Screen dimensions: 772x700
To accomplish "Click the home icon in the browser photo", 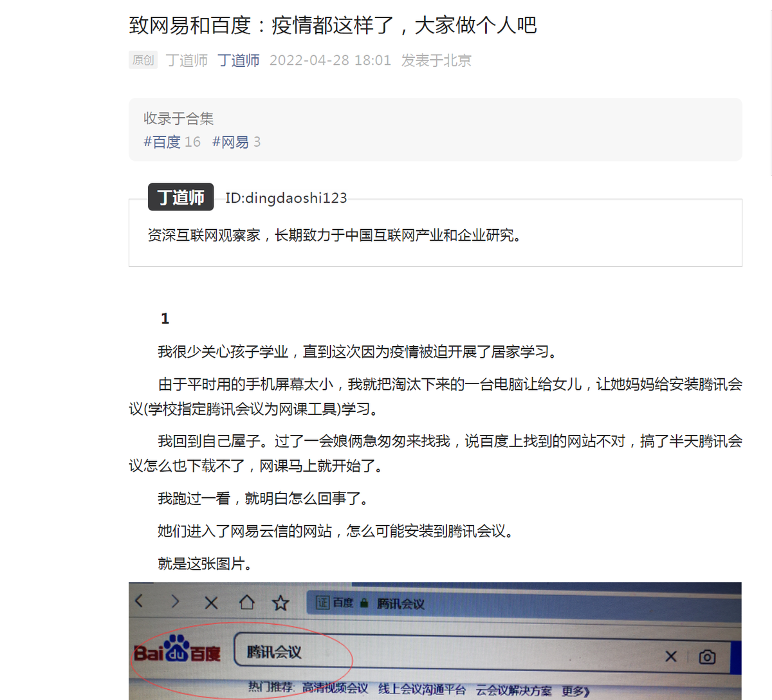I will click(x=246, y=603).
